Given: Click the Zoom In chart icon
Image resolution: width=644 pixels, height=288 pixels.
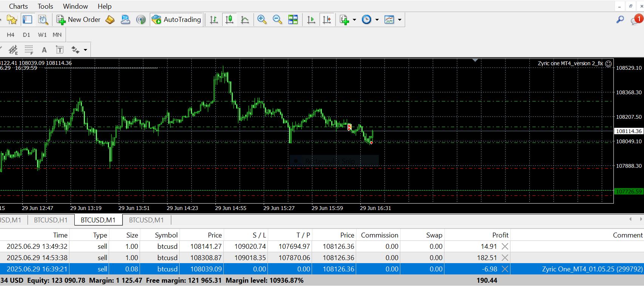Looking at the screenshot, I should point(262,20).
